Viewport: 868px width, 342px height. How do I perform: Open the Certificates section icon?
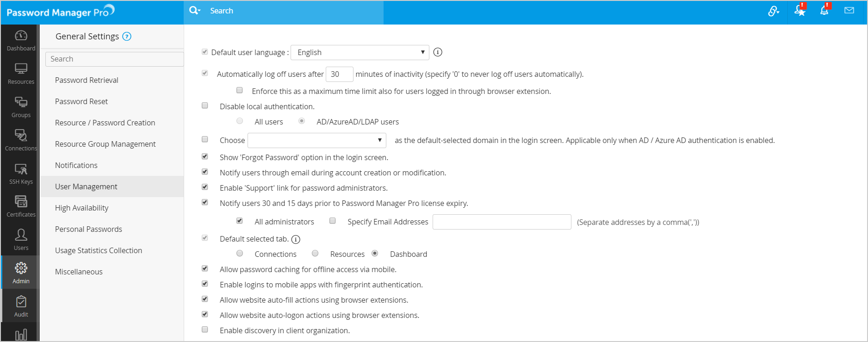21,206
